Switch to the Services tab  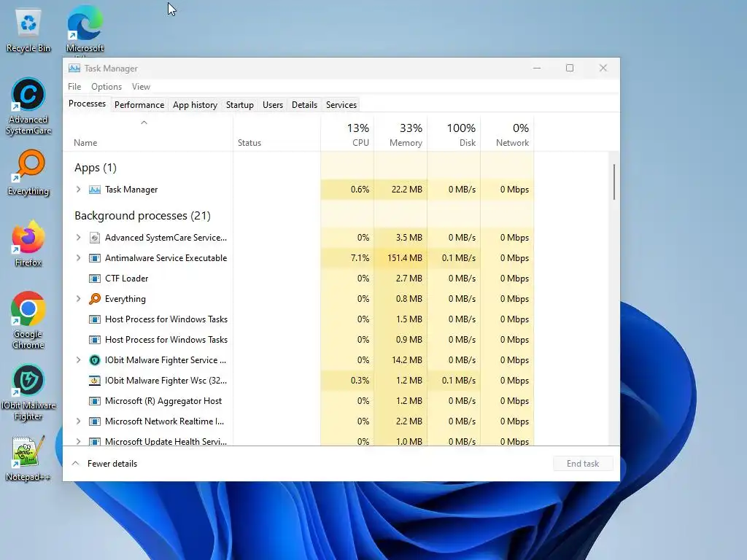(341, 105)
